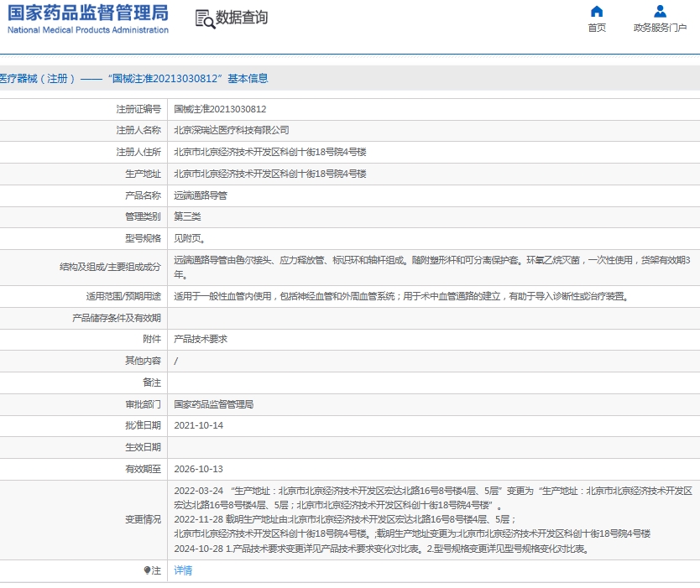Click the 变更情况 row label
The width and height of the screenshot is (700, 588).
(143, 519)
